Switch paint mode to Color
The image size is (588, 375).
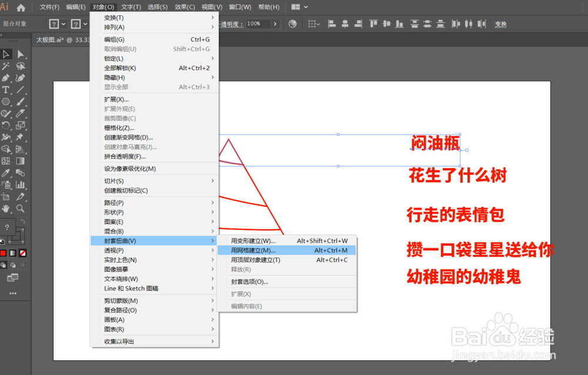coord(4,253)
